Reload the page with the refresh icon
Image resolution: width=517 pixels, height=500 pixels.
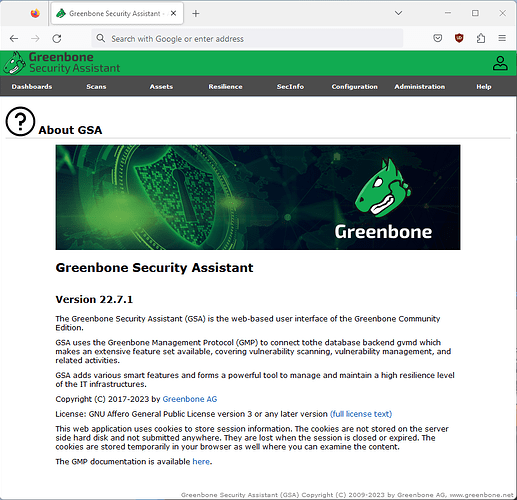(57, 39)
